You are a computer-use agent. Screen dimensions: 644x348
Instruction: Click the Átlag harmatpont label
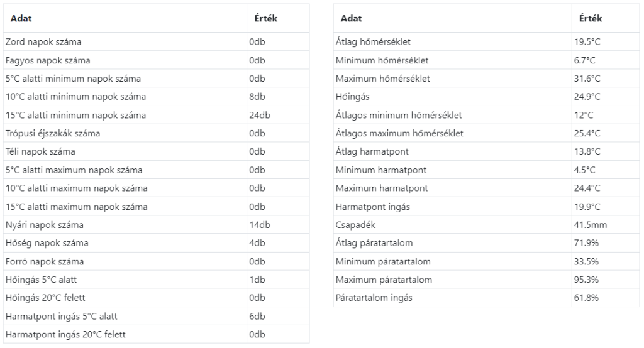[371, 151]
